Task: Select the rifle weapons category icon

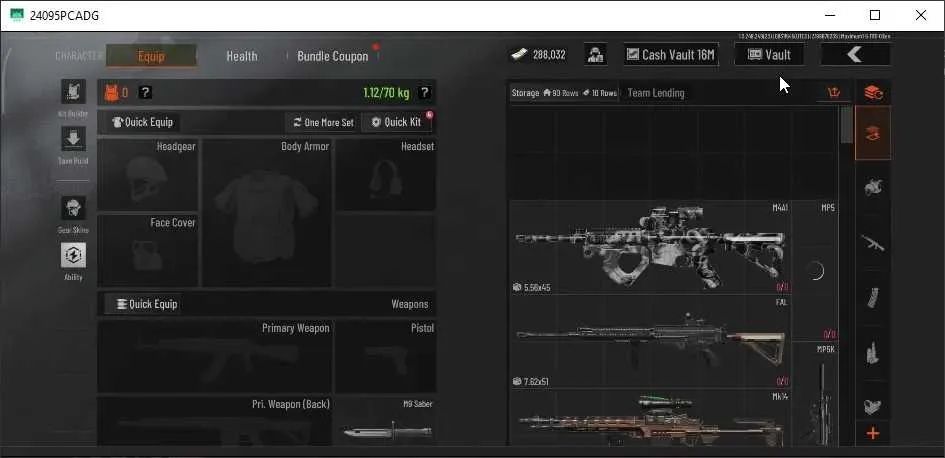Action: coord(873,243)
